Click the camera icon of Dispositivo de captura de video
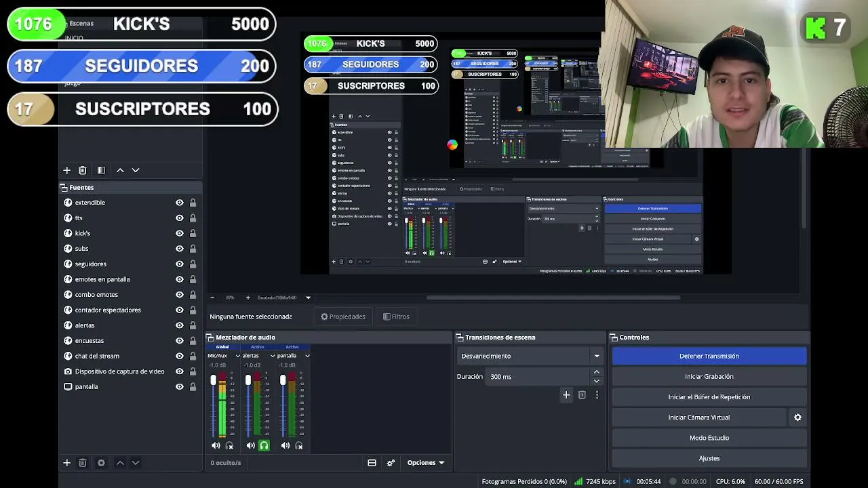Image resolution: width=868 pixels, height=488 pixels. click(x=68, y=371)
